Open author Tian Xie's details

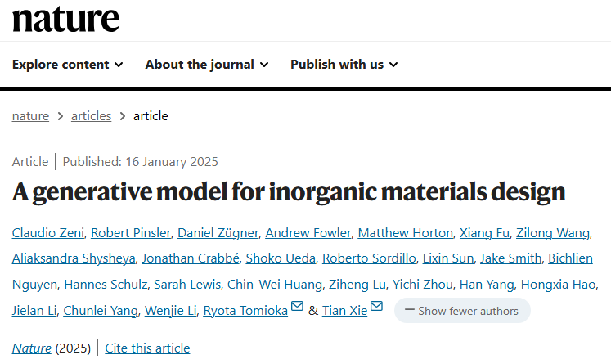click(344, 311)
